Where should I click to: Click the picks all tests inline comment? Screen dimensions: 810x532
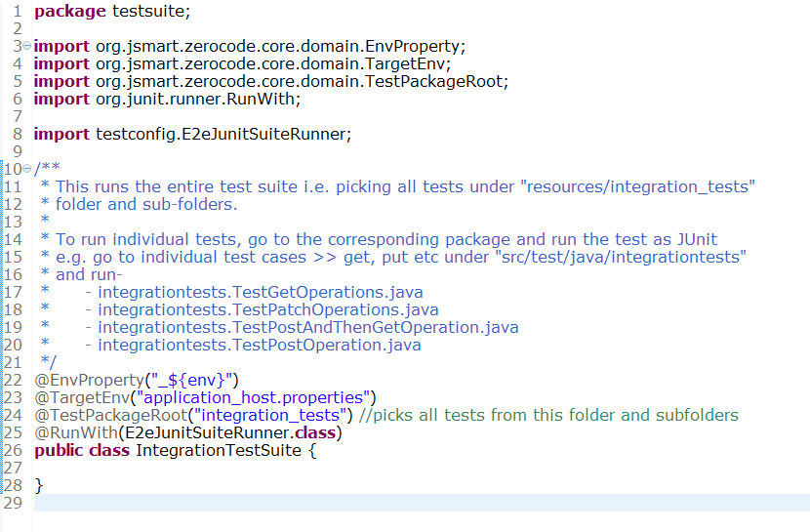[x=548, y=415]
